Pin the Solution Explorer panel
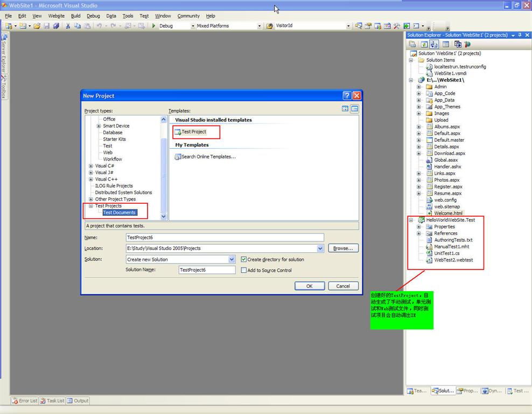532x414 pixels. pos(520,35)
